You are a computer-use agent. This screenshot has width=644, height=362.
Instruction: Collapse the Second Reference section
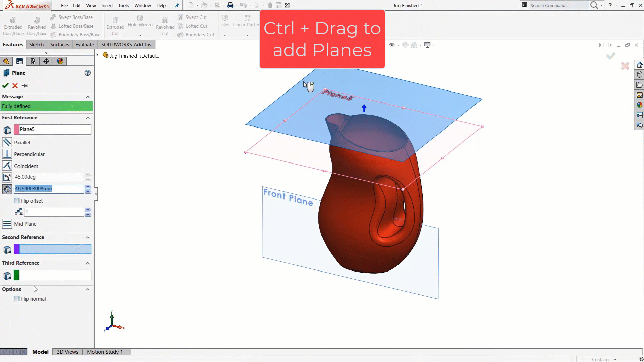[x=88, y=237]
